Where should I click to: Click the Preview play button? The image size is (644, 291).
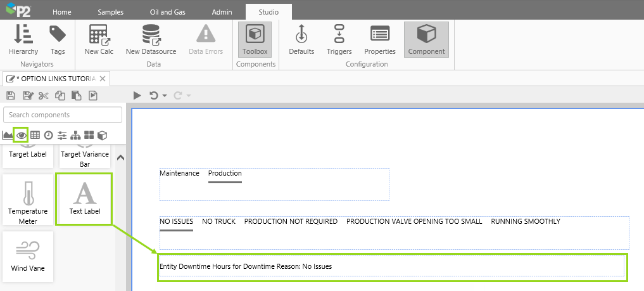[x=137, y=96]
